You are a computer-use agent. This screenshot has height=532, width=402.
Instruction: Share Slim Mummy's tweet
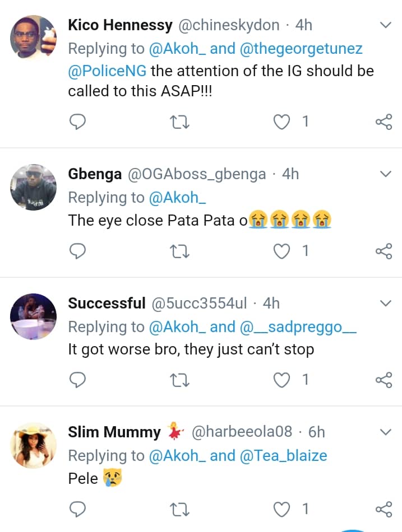383,509
